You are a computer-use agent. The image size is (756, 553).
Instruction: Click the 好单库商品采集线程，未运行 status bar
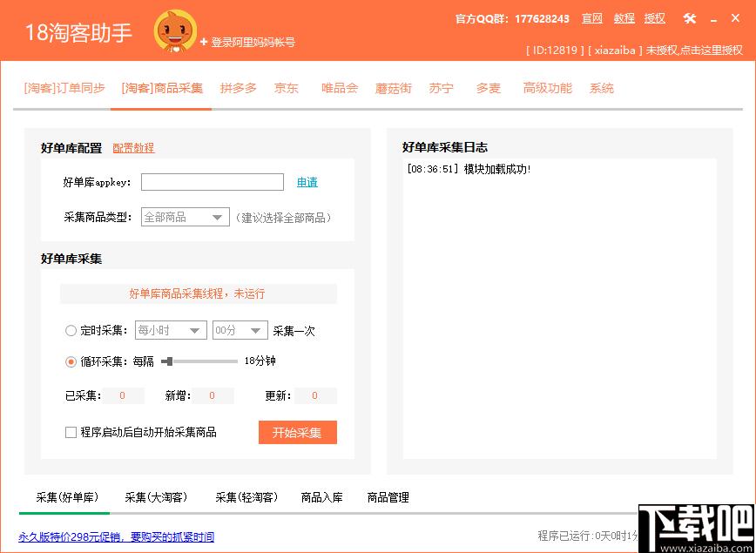click(199, 293)
